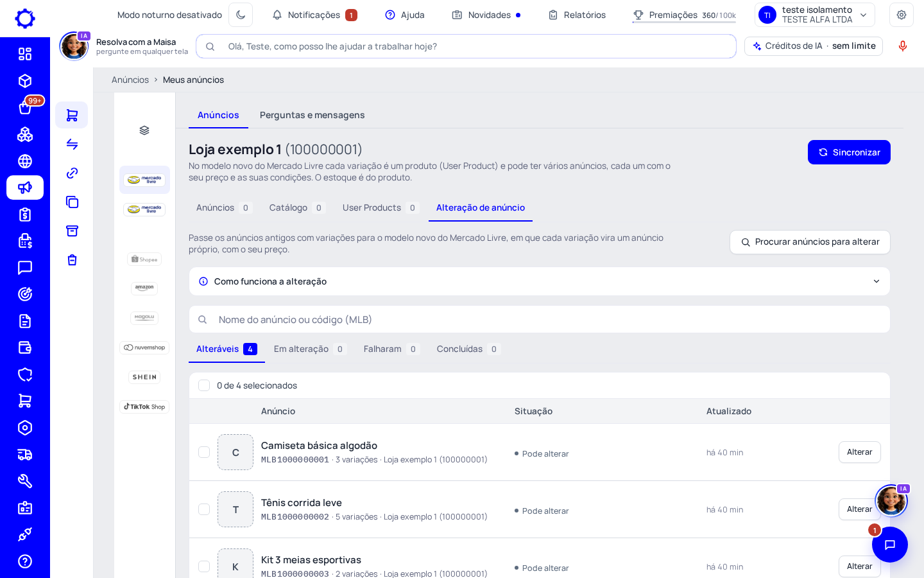This screenshot has width=924, height=578.
Task: Open the products cube sidebar icon
Action: tap(25, 81)
